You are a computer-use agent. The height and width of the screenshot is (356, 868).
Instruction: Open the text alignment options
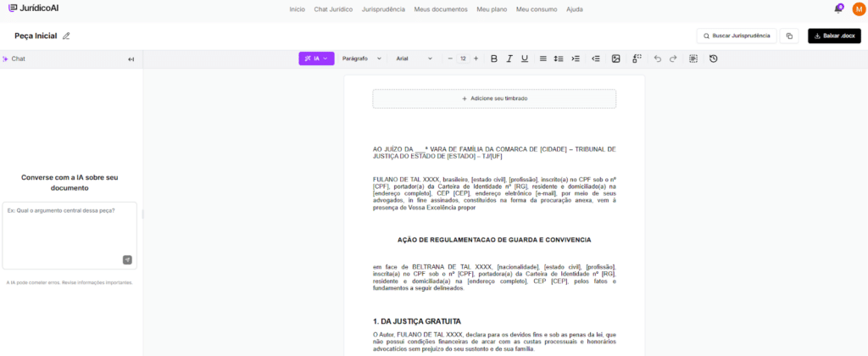543,58
